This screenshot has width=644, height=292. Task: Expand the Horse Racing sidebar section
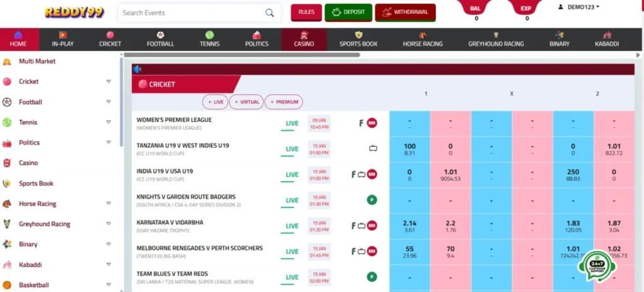coord(108,204)
